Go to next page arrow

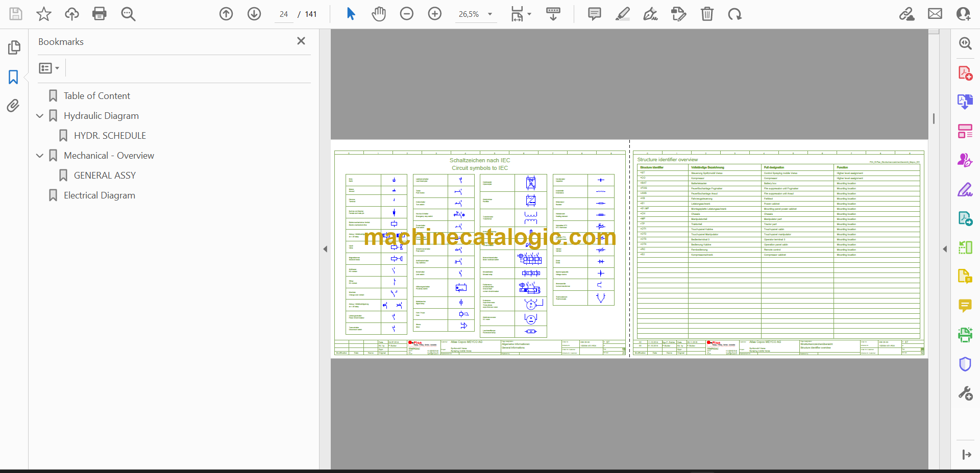[x=254, y=14]
